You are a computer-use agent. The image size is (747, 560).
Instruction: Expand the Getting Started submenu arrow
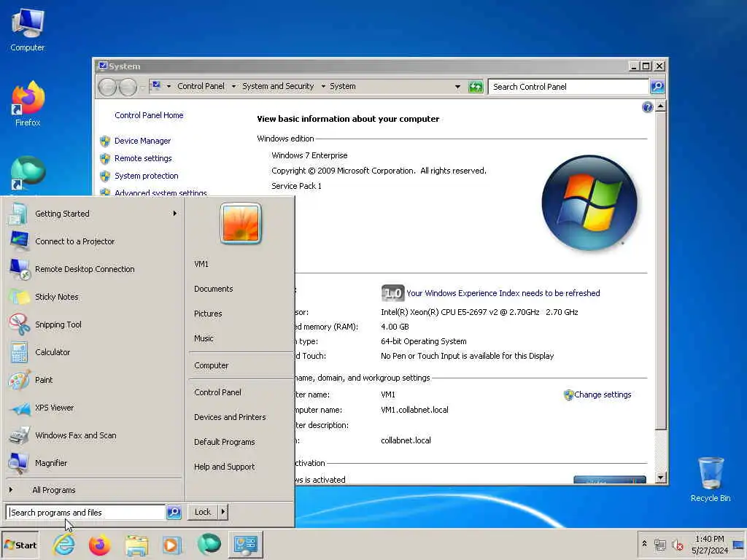[175, 214]
